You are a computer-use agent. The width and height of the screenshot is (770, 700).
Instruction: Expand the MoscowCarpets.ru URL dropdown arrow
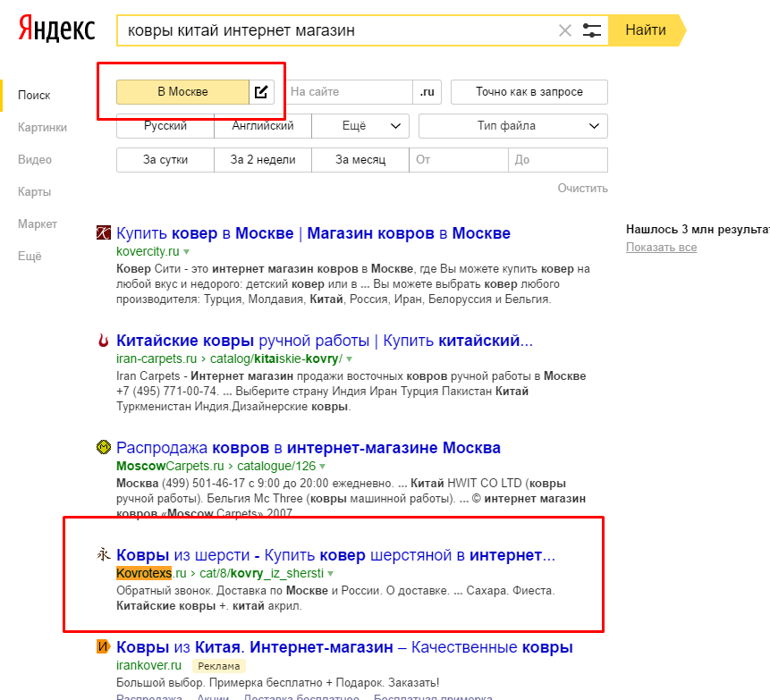(323, 467)
